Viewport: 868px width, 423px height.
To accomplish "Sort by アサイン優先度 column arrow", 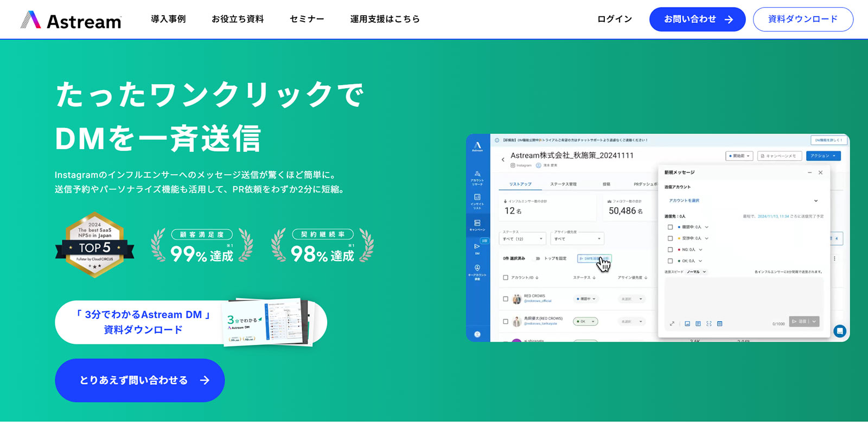I will coord(646,278).
